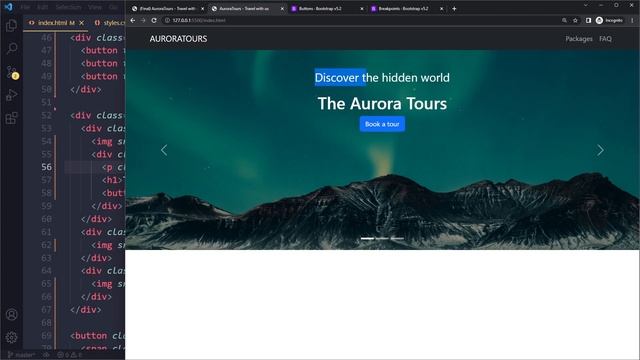The width and height of the screenshot is (640, 360).
Task: Click the AURORATOURS brand link
Action: (178, 39)
